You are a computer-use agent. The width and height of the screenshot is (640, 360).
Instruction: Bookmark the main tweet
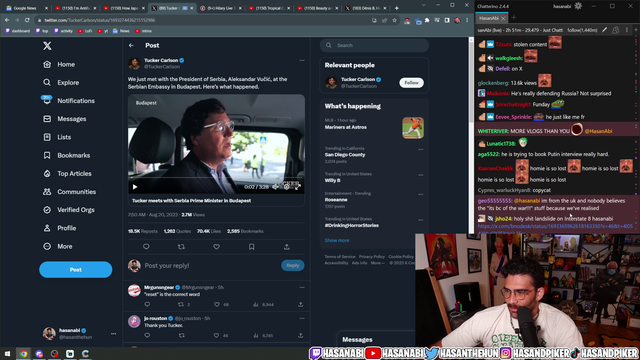[x=251, y=247]
